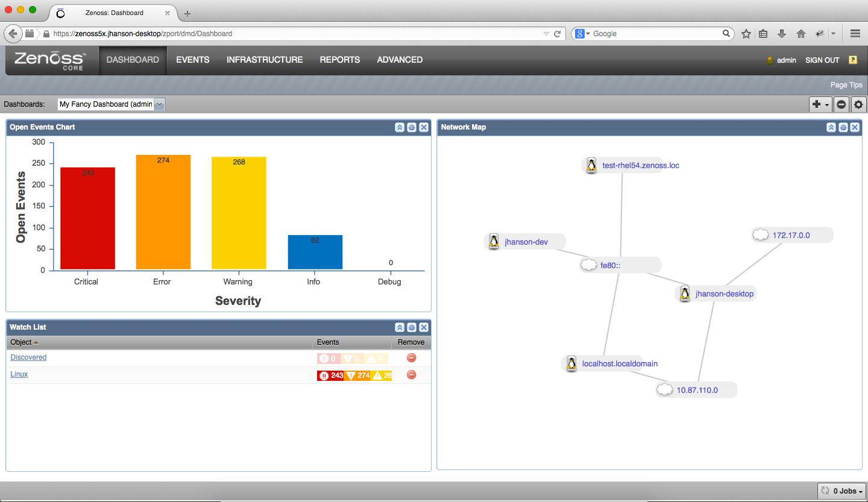Expand the add portlet plus dropdown
This screenshot has height=502, width=868.
820,104
